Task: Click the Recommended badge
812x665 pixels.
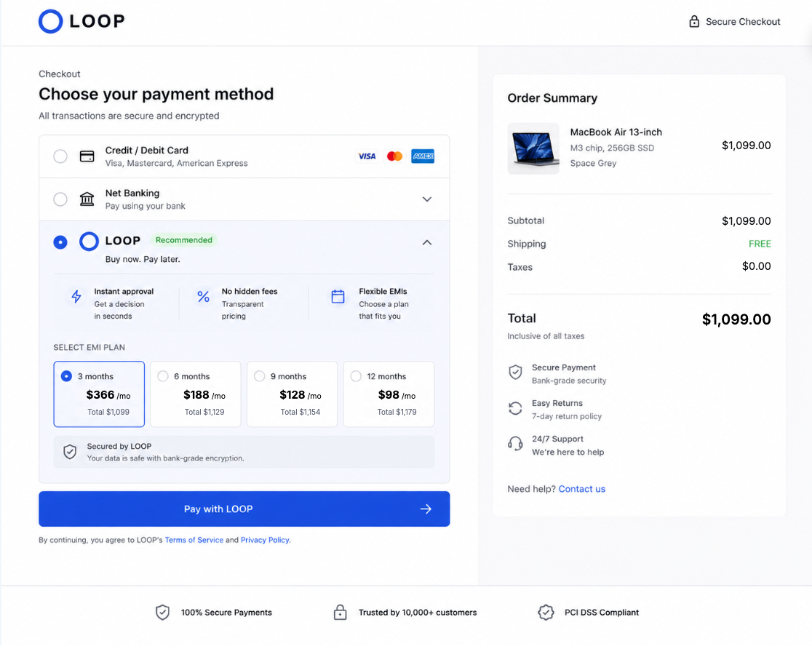Action: click(184, 240)
